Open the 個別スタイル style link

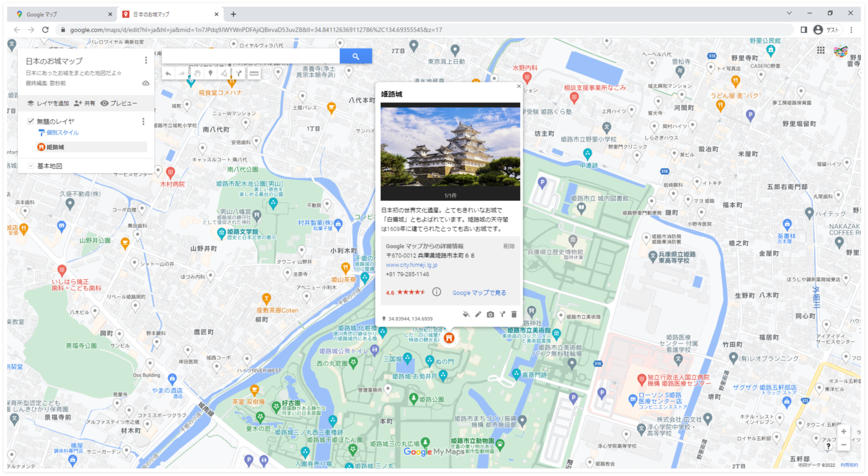(x=59, y=132)
